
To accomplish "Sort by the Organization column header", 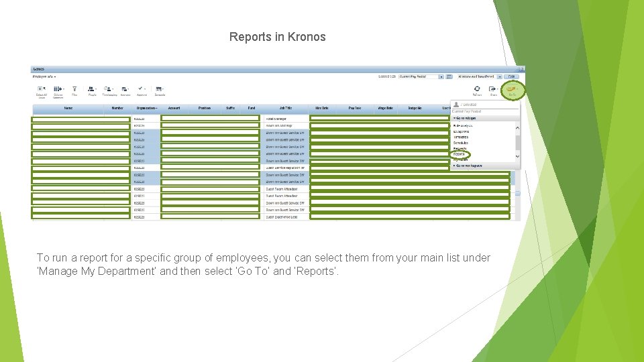I will pyautogui.click(x=146, y=109).
